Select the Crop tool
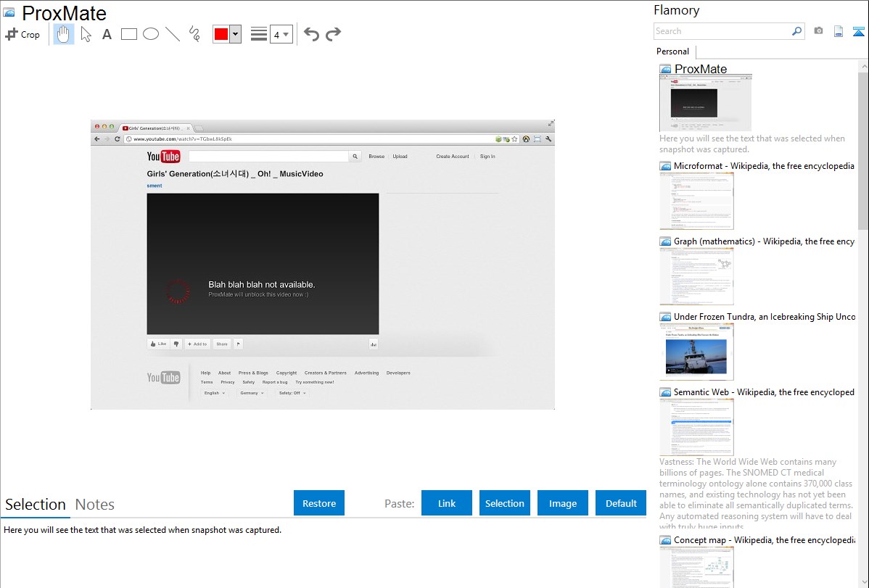The height and width of the screenshot is (588, 869). pos(22,34)
